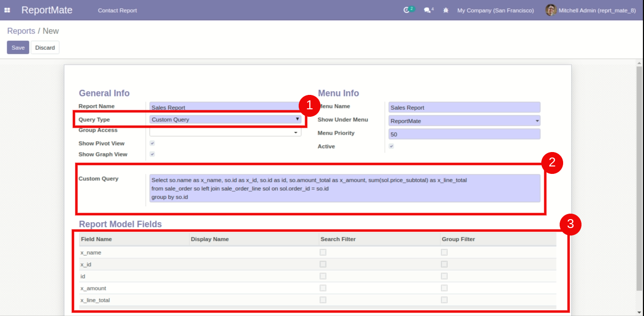This screenshot has width=644, height=316.
Task: Go back to Reports breadcrumb
Action: click(21, 31)
